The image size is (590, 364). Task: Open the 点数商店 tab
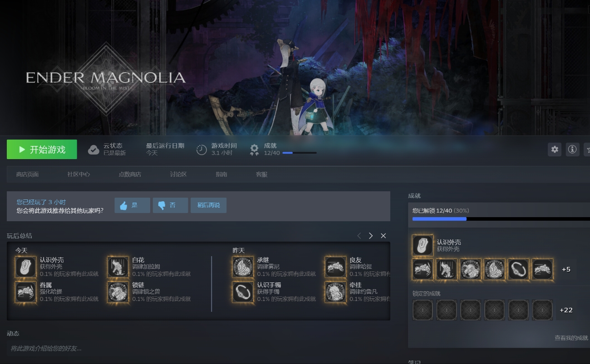130,175
